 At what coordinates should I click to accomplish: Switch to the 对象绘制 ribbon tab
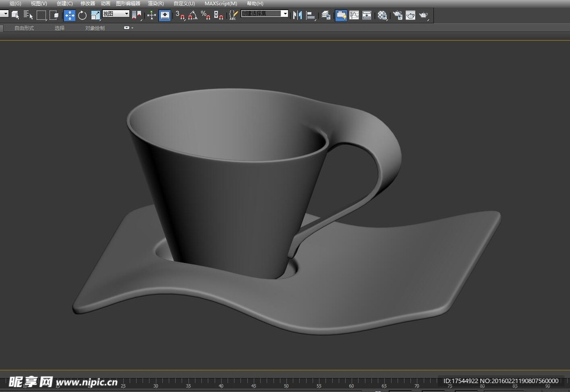click(x=95, y=28)
